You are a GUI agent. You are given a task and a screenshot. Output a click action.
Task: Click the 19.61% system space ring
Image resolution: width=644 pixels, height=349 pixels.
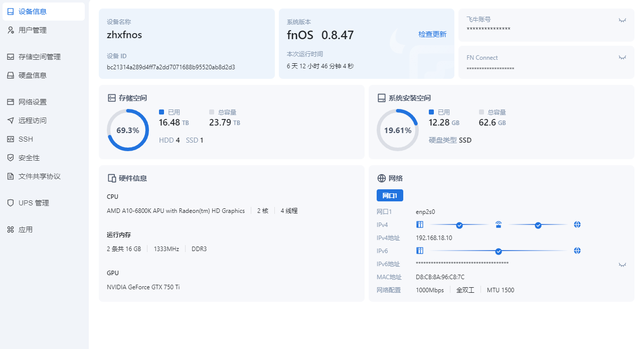coord(398,130)
